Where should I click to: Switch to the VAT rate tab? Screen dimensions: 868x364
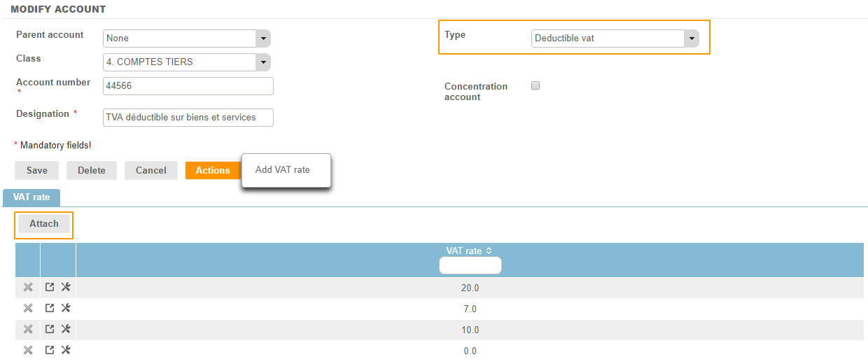[31, 197]
